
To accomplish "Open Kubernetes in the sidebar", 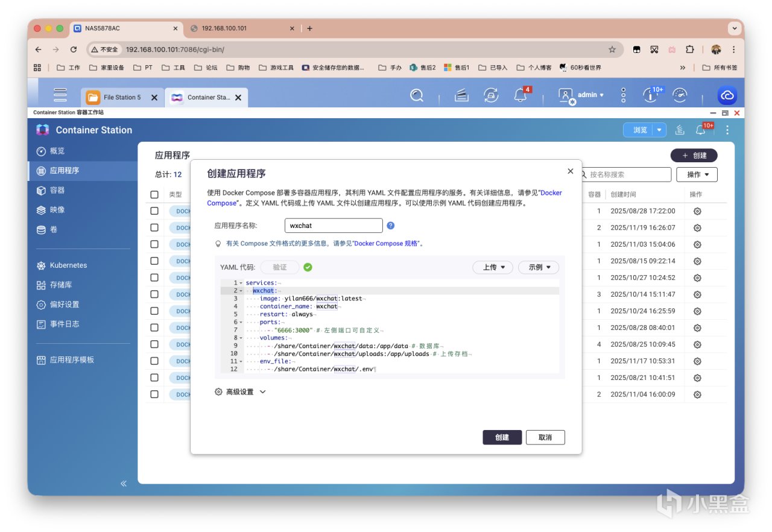I will click(83, 265).
